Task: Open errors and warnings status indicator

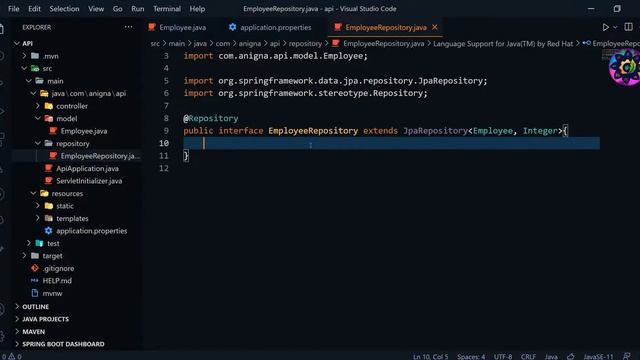Action: pyautogui.click(x=11, y=356)
